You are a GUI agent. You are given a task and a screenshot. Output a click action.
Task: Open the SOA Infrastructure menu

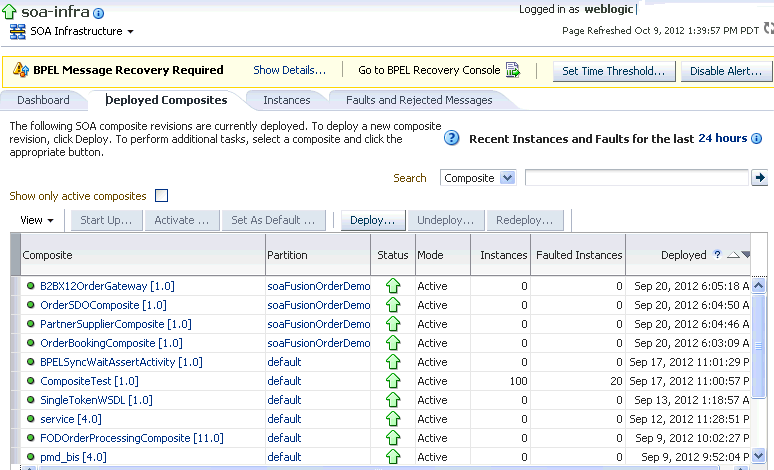(82, 31)
